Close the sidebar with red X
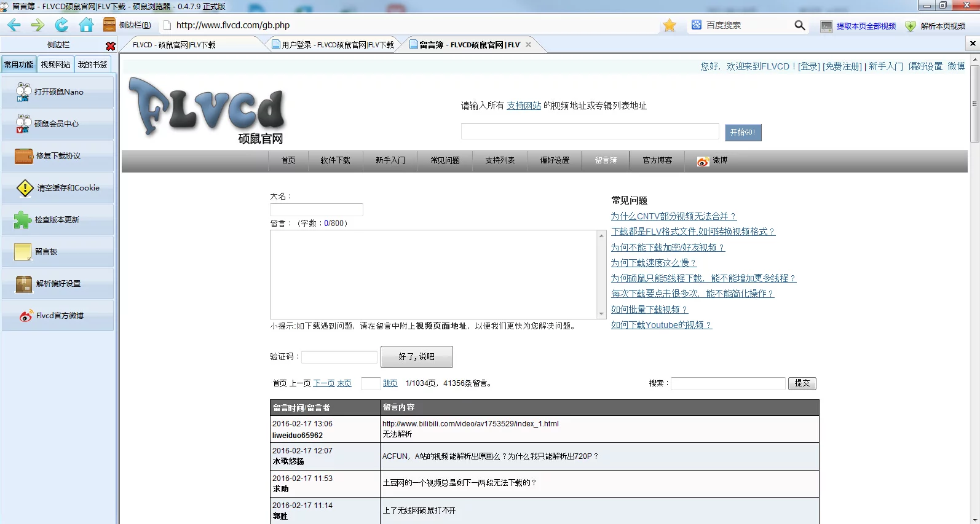This screenshot has height=524, width=980. pyautogui.click(x=111, y=46)
